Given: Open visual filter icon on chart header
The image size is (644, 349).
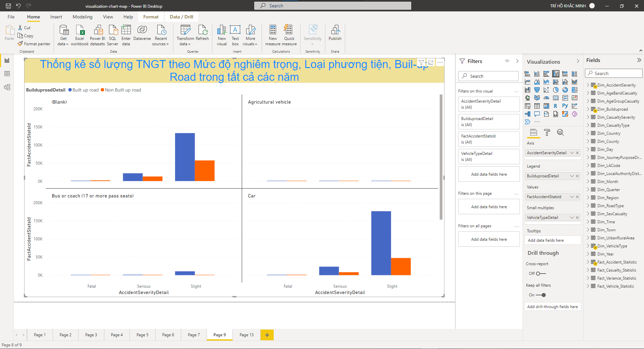Looking at the screenshot, I should [421, 62].
